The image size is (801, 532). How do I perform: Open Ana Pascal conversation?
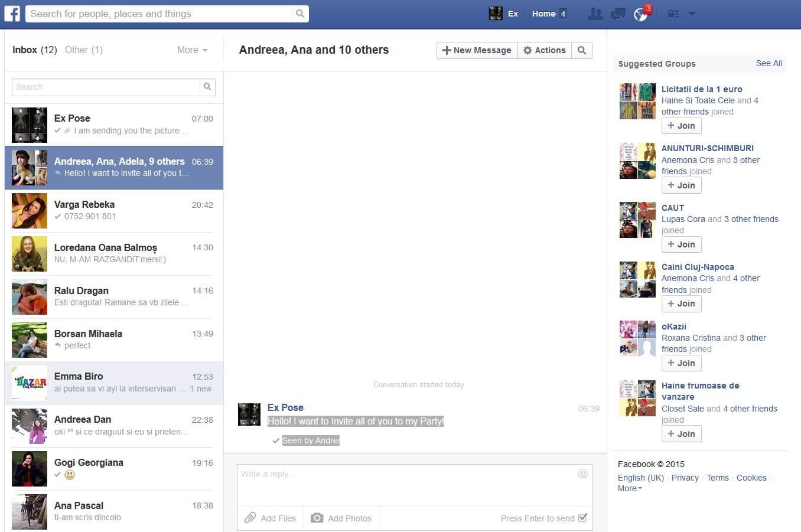113,511
